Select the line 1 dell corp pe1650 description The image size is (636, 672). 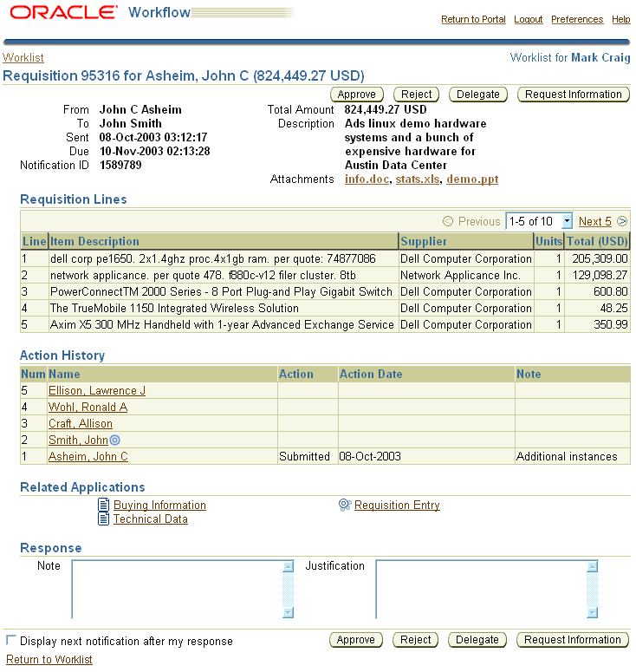[213, 259]
